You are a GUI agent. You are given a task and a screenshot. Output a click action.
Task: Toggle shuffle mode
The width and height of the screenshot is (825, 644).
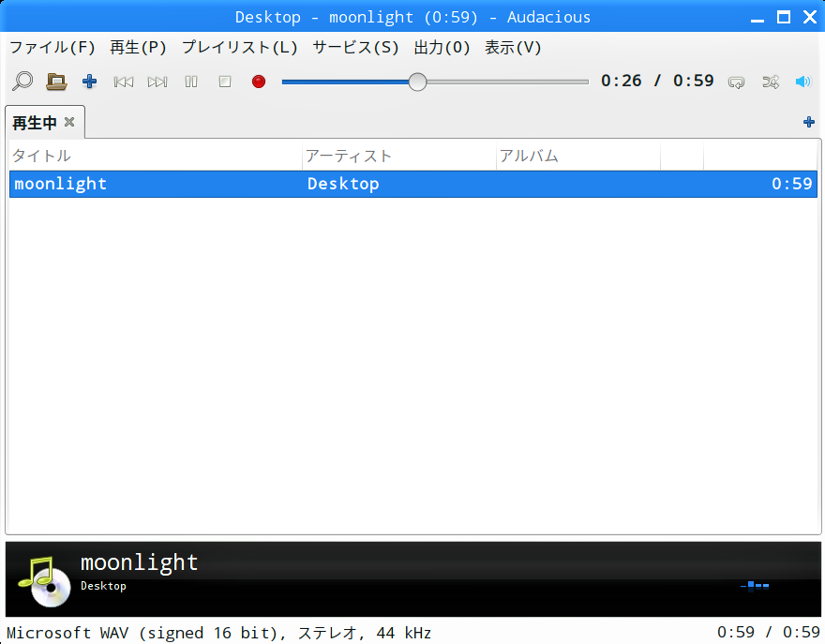(771, 82)
